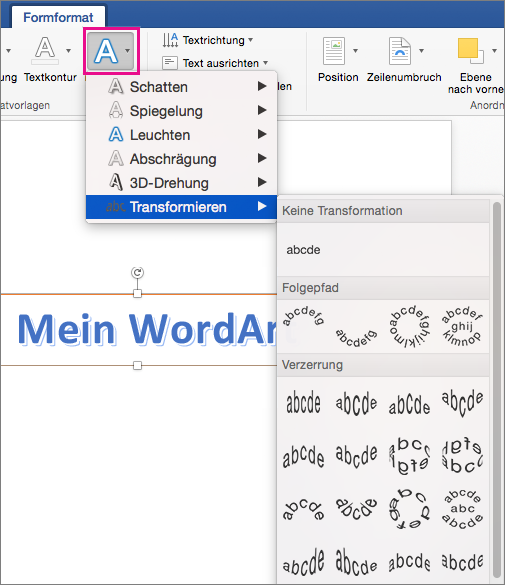Apply fourth Verzerrung transform in row two
This screenshot has width=505, height=585.
tap(462, 456)
